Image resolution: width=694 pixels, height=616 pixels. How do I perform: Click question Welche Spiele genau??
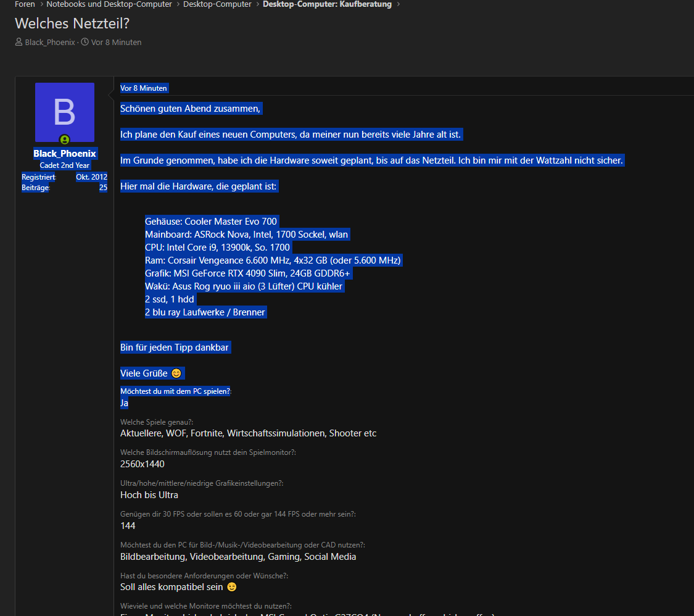pos(157,422)
